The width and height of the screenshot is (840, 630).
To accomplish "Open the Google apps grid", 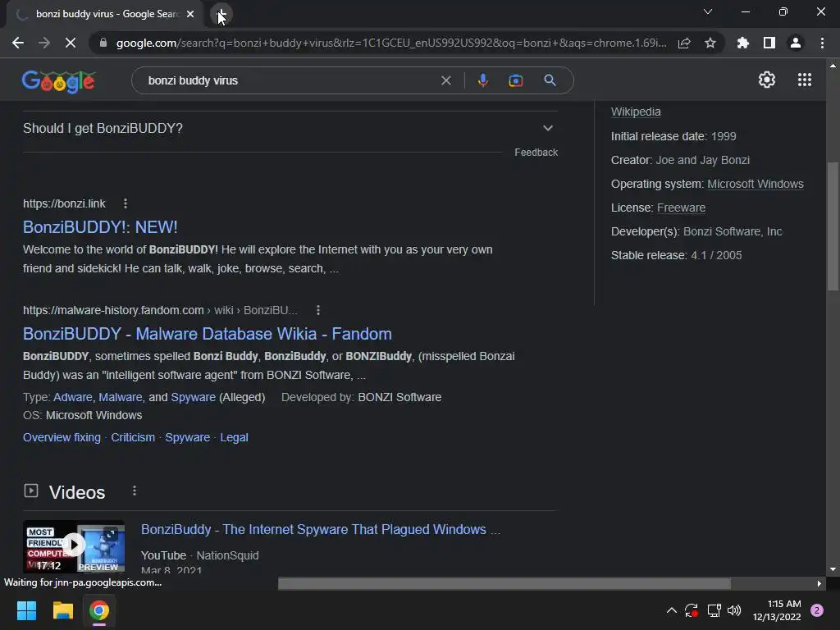I will (805, 80).
